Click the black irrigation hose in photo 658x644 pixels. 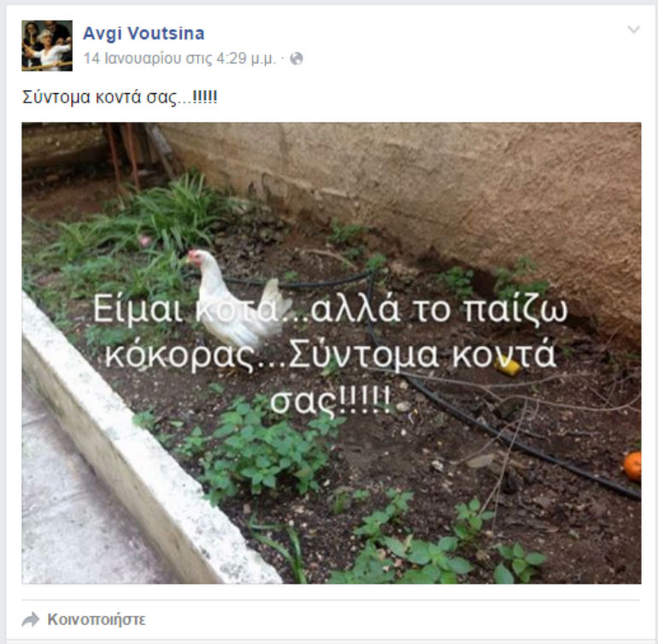[x=503, y=436]
